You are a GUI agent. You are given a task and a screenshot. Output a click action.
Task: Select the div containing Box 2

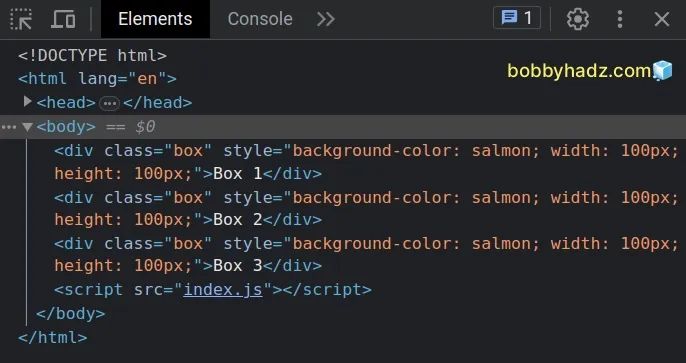pyautogui.click(x=367, y=208)
